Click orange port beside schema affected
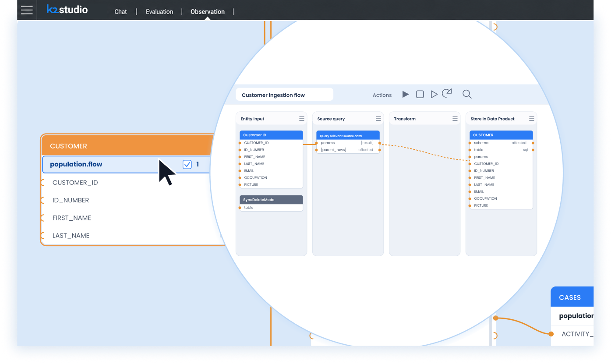 533,143
